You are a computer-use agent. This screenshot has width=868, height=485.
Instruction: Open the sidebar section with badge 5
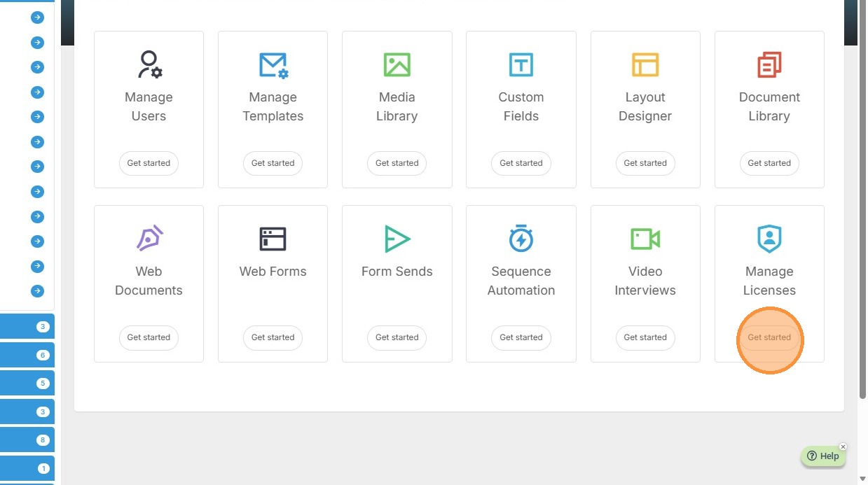click(27, 384)
